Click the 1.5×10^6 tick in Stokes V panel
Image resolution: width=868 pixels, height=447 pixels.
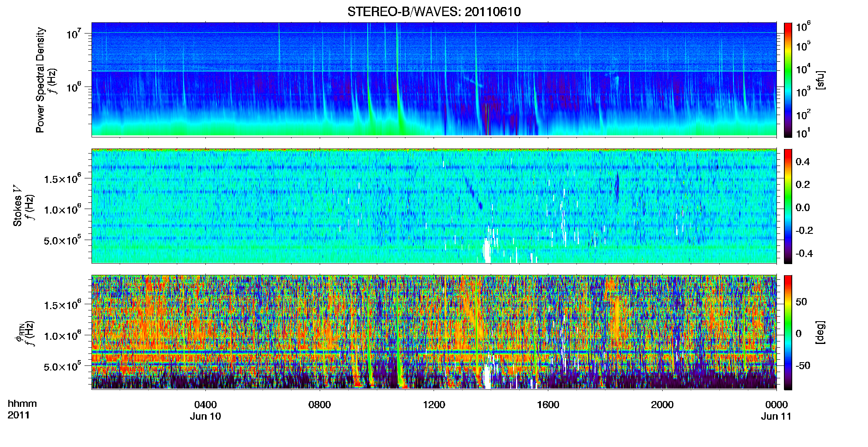click(63, 179)
